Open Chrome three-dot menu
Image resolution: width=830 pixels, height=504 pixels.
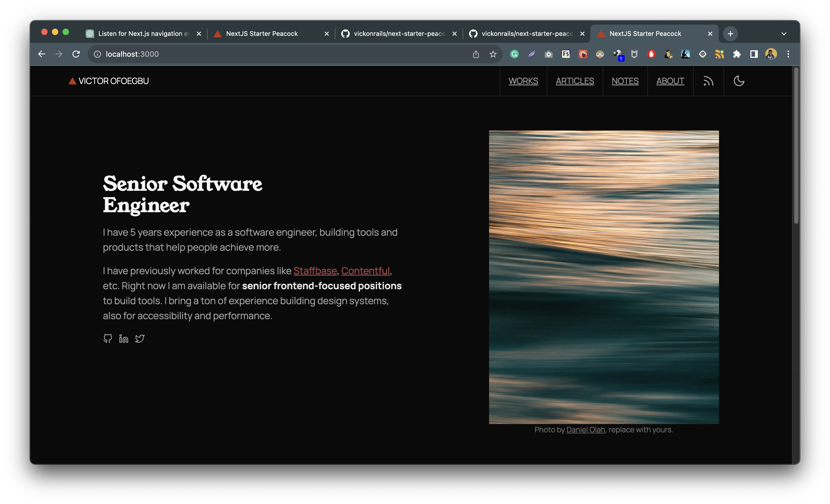pos(788,54)
